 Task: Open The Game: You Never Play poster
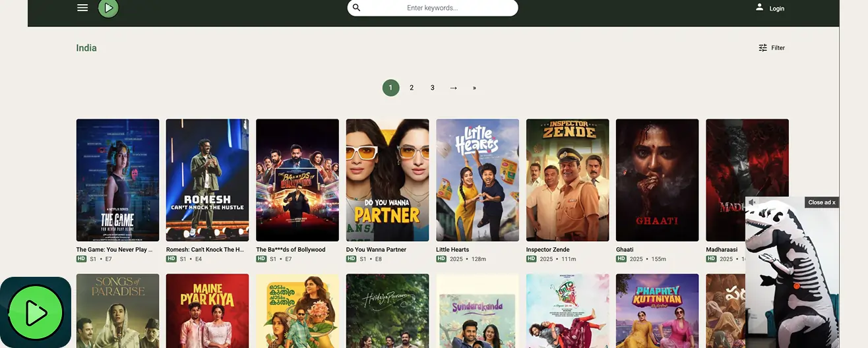117,180
